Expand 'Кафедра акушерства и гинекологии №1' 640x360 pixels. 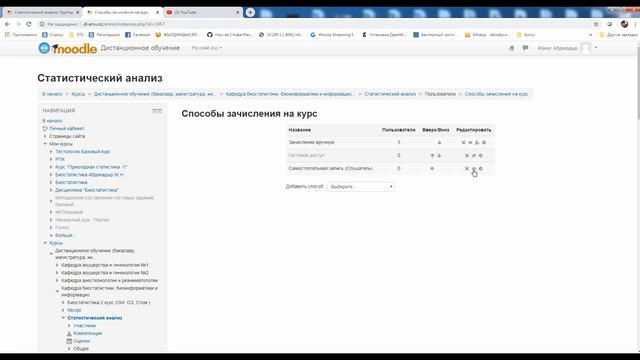pos(57,265)
